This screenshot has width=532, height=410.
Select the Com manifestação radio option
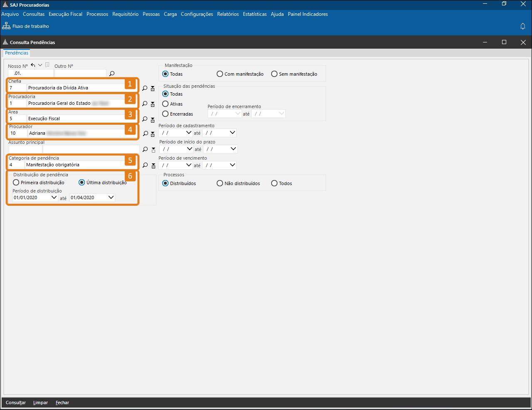(x=220, y=74)
